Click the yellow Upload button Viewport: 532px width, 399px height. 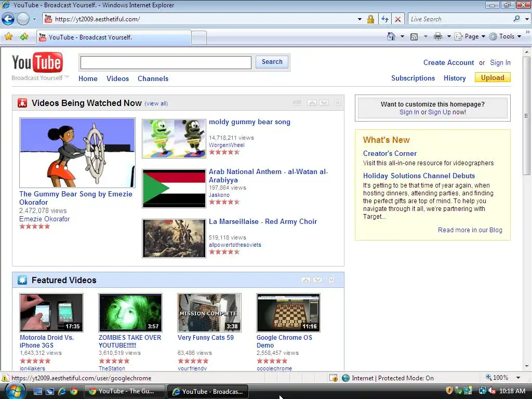pos(493,78)
